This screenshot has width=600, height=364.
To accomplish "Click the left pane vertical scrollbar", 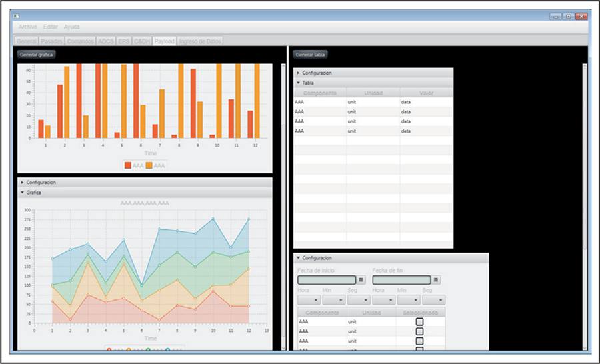I will pos(283,207).
